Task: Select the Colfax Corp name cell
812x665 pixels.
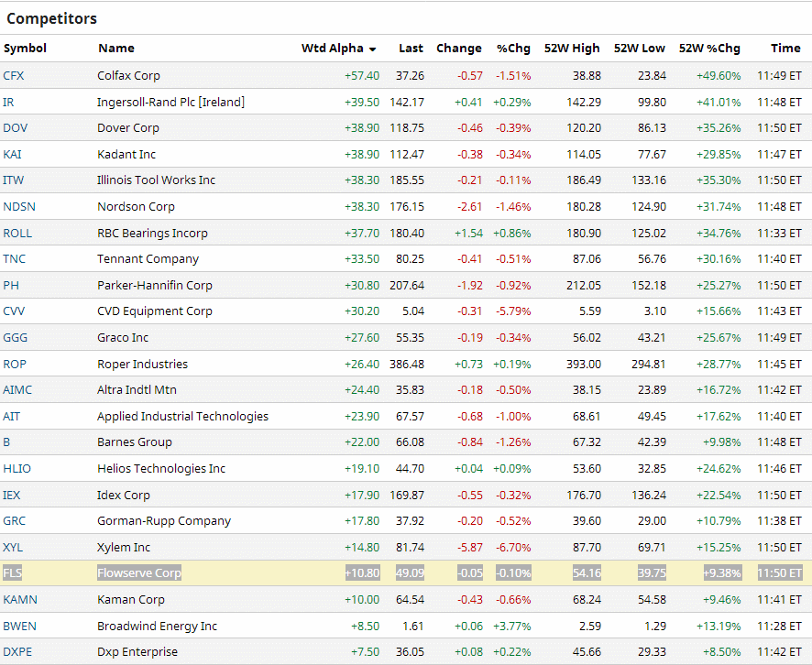Action: pyautogui.click(x=128, y=75)
